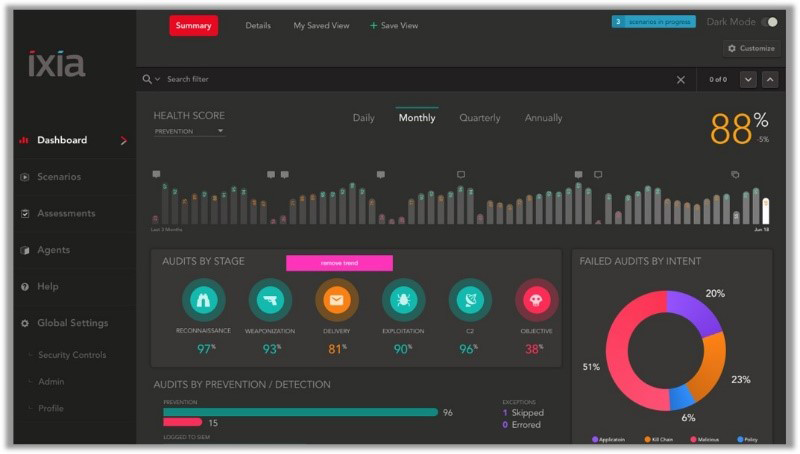Select the Quarterly time range tab
This screenshot has width=800, height=454.
480,118
